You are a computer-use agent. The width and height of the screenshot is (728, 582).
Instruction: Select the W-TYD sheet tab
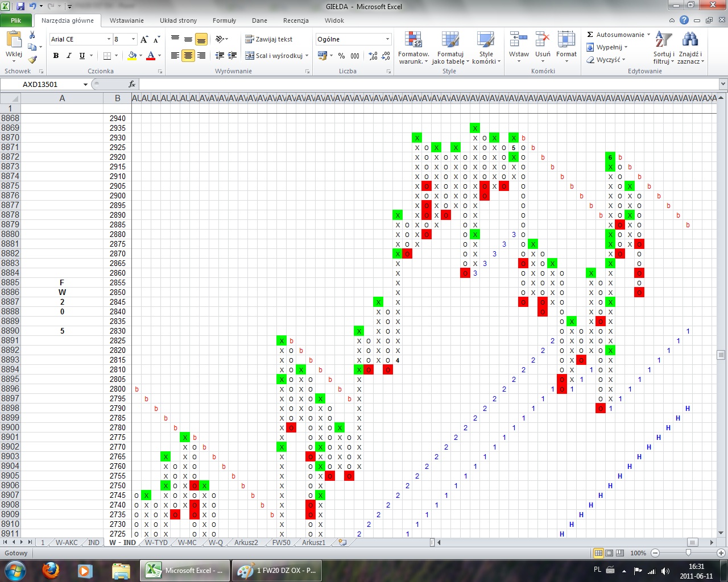156,542
